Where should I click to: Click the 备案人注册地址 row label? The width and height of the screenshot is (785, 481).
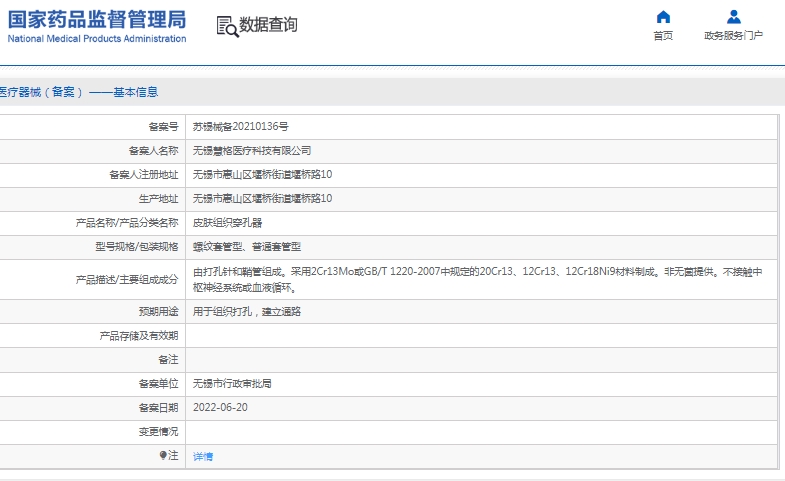pyautogui.click(x=144, y=175)
